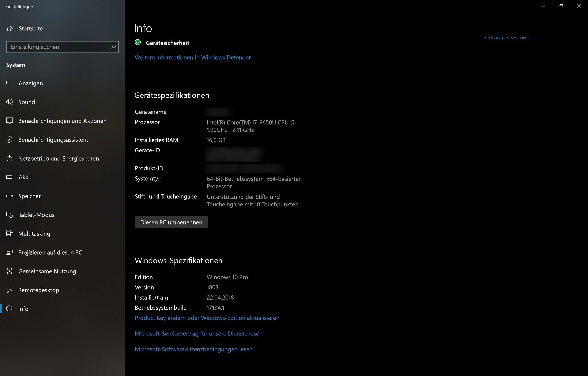Image resolution: width=588 pixels, height=376 pixels.
Task: Select Projizieren auf diesen PC
Action: [x=63, y=252]
